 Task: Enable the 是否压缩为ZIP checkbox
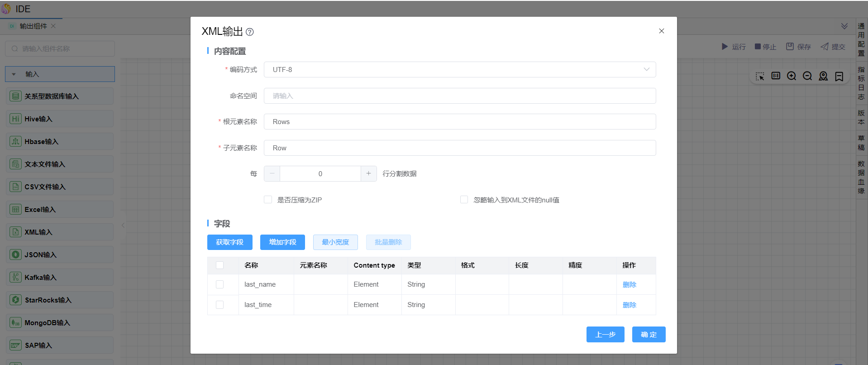pos(268,200)
